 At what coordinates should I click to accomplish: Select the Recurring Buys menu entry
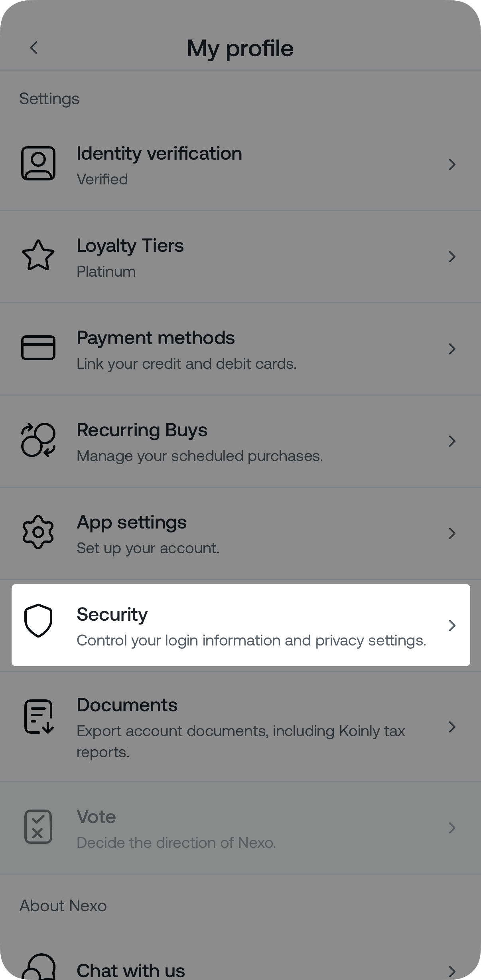click(142, 430)
